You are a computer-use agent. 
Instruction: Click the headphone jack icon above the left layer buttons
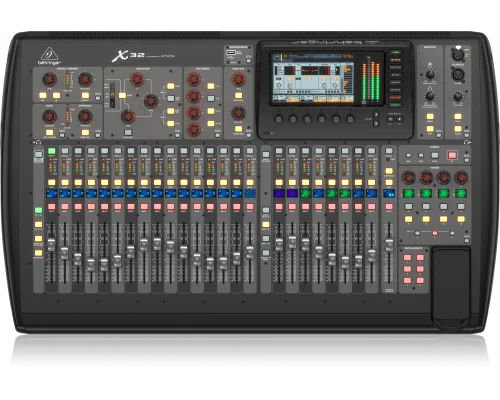[x=38, y=142]
